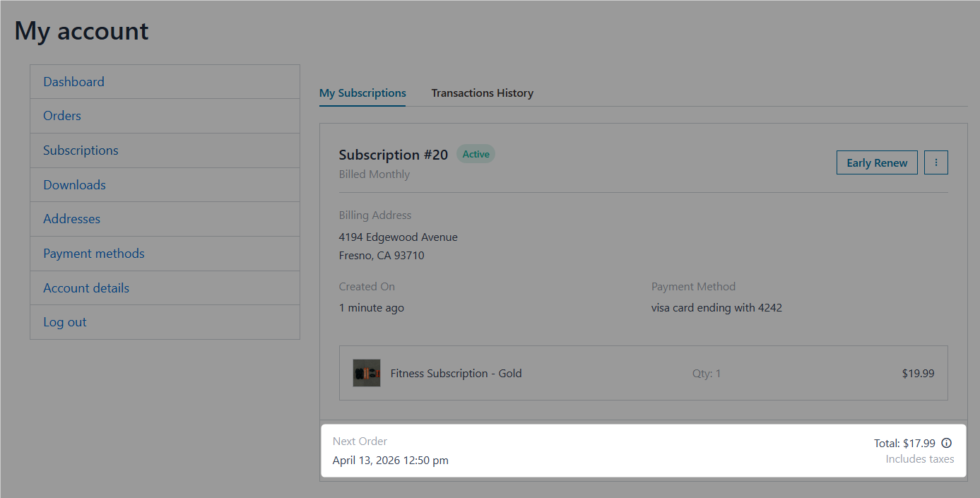Screen dimensions: 980x498
Task: Open Subscription #20 heading
Action: point(393,154)
